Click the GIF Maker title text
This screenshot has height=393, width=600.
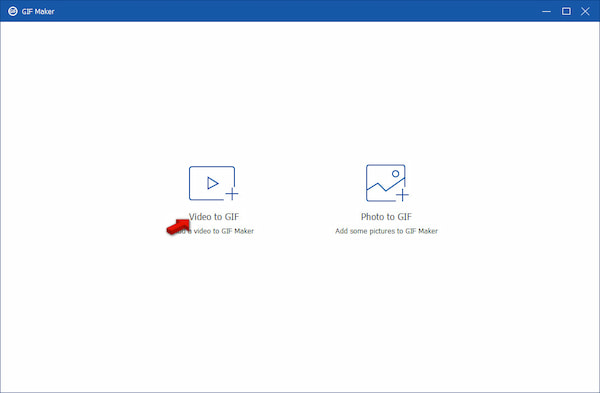tap(38, 11)
